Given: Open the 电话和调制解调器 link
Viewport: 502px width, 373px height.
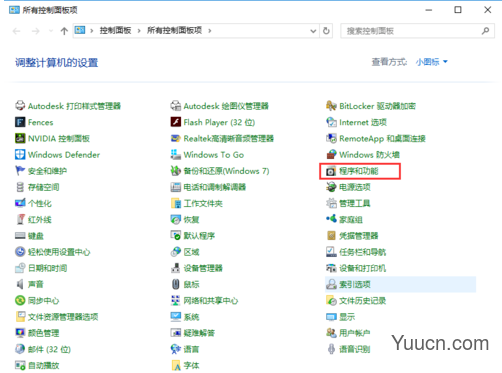Looking at the screenshot, I should [x=215, y=187].
